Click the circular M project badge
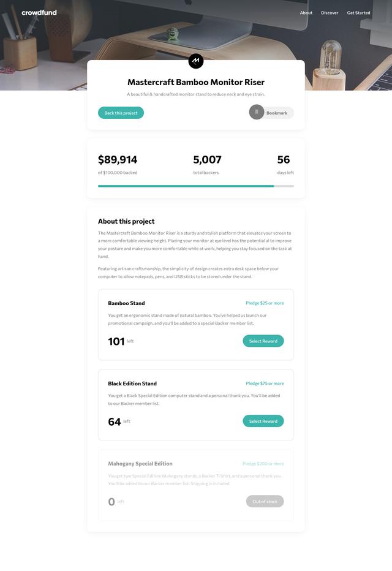 click(195, 61)
